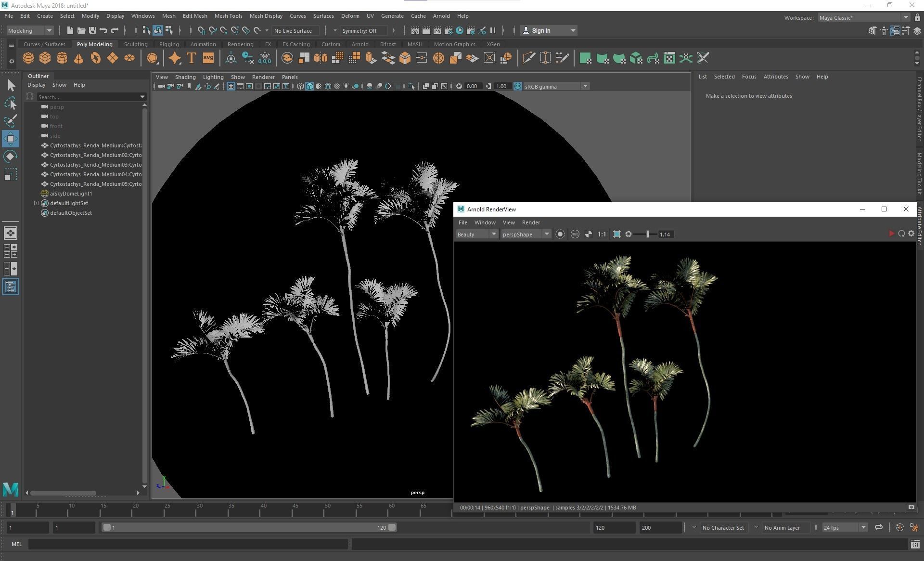
Task: Open the Beauty AOV dropdown
Action: (x=476, y=234)
